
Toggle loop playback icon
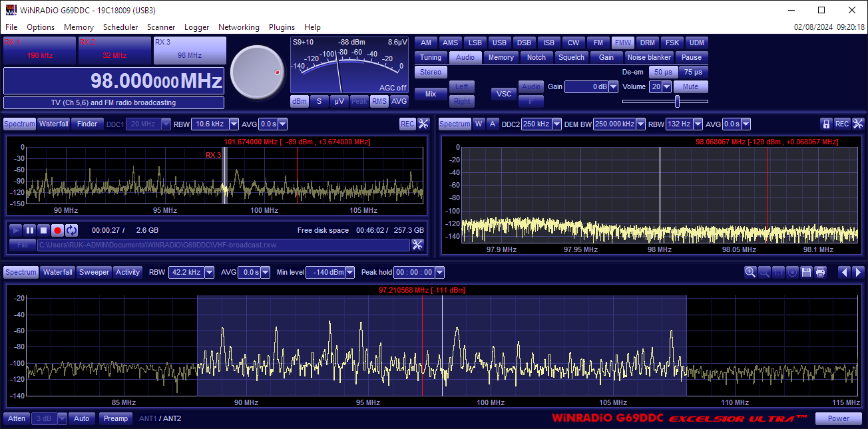coord(71,230)
